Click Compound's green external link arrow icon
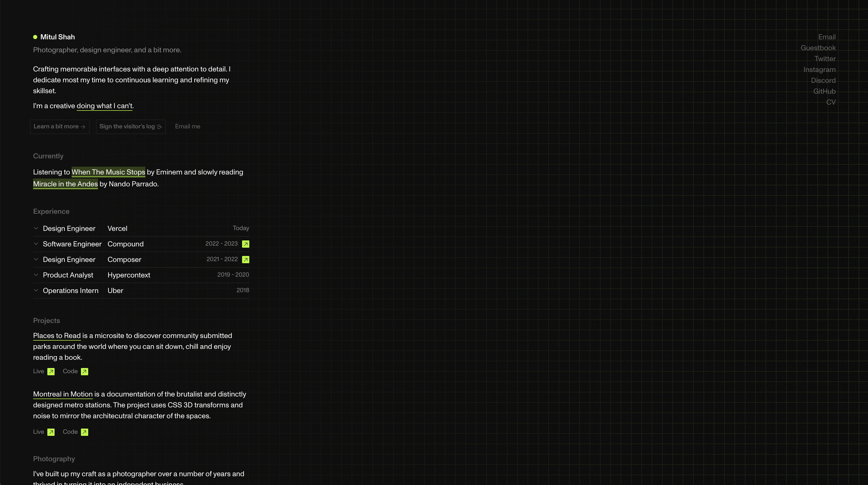The height and width of the screenshot is (485, 868). click(246, 244)
